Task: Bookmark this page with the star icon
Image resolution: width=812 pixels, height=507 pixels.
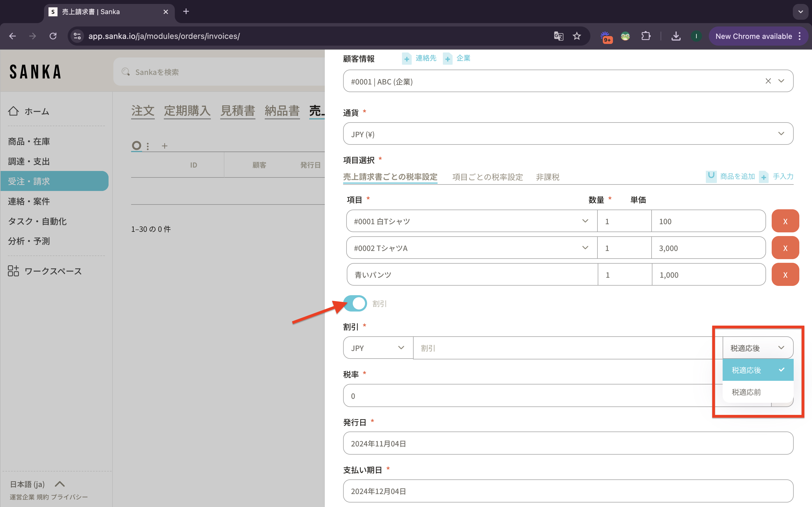Action: pos(577,36)
